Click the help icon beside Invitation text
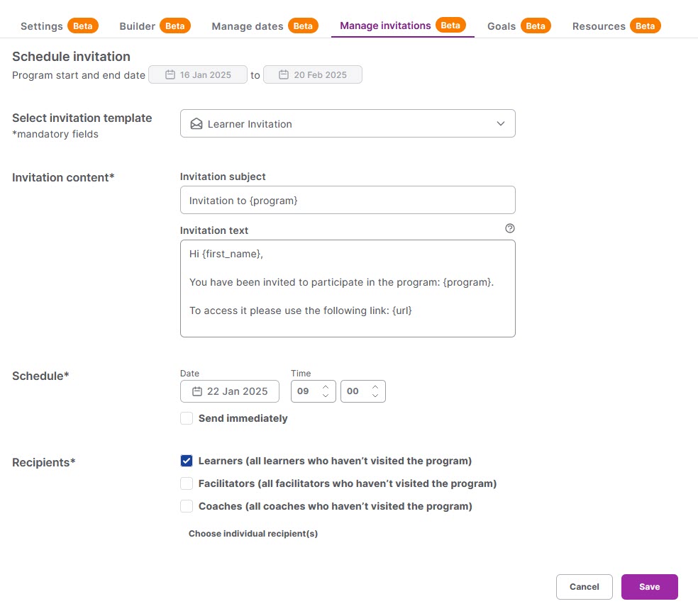 click(x=509, y=229)
